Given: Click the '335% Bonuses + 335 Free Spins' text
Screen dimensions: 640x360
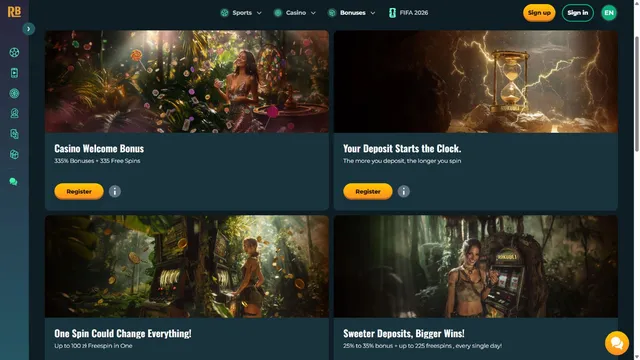Looking at the screenshot, I should click(x=97, y=161).
